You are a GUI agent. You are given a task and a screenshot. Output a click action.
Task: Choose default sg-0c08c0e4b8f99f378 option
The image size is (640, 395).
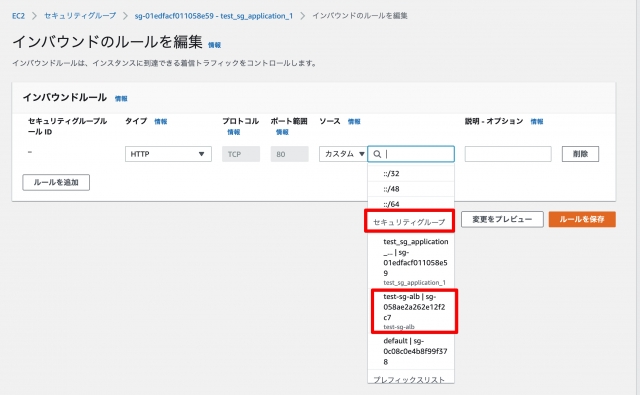point(411,351)
